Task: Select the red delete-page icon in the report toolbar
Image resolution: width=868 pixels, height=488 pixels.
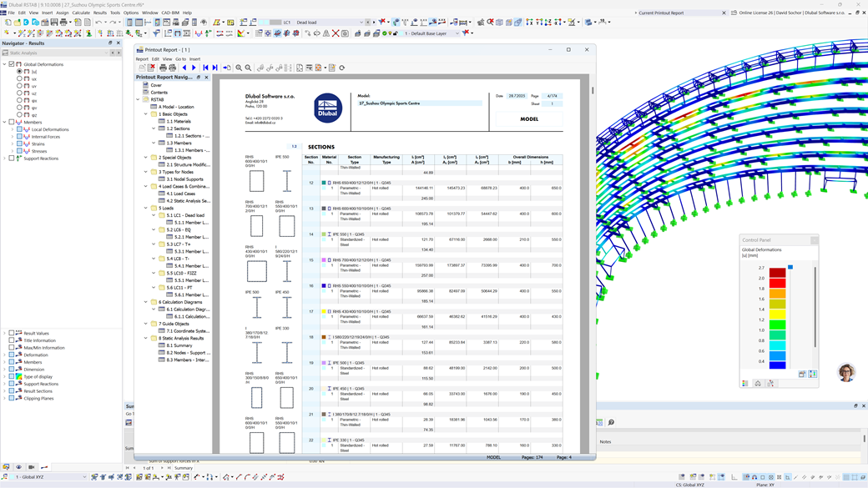Action: tap(151, 68)
